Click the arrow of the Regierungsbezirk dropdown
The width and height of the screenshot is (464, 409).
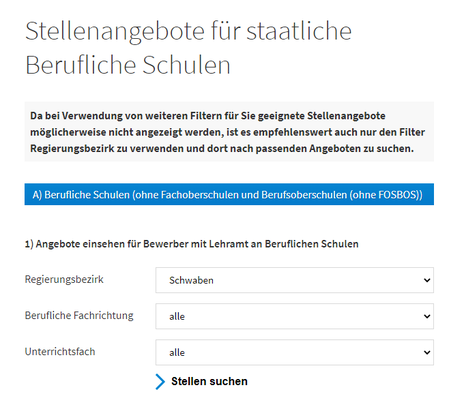click(427, 280)
